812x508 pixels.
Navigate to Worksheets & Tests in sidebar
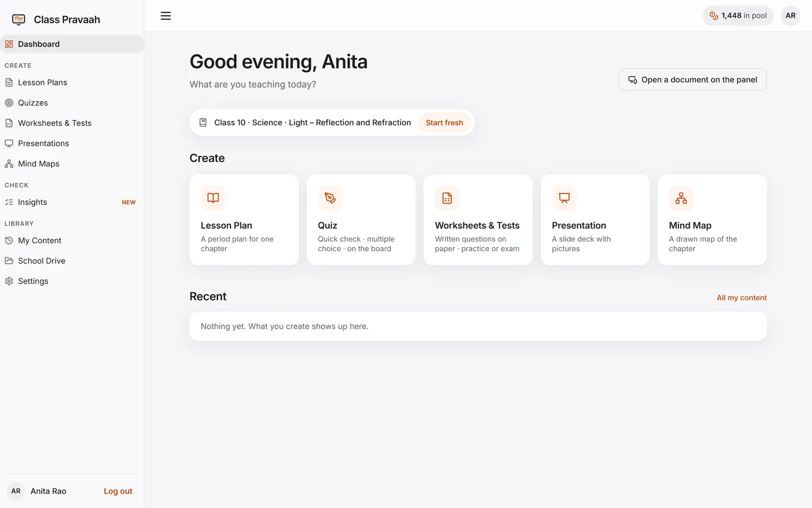click(72, 123)
